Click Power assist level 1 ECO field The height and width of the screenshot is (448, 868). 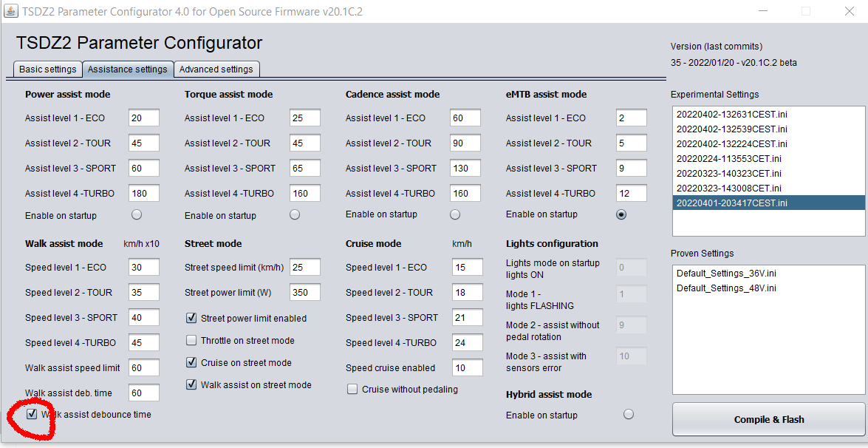[144, 118]
